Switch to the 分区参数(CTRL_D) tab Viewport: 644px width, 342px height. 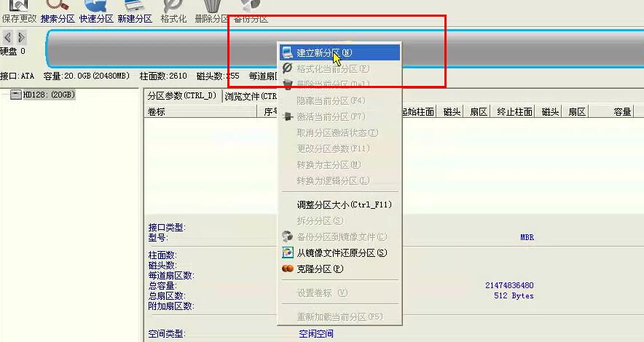[182, 96]
